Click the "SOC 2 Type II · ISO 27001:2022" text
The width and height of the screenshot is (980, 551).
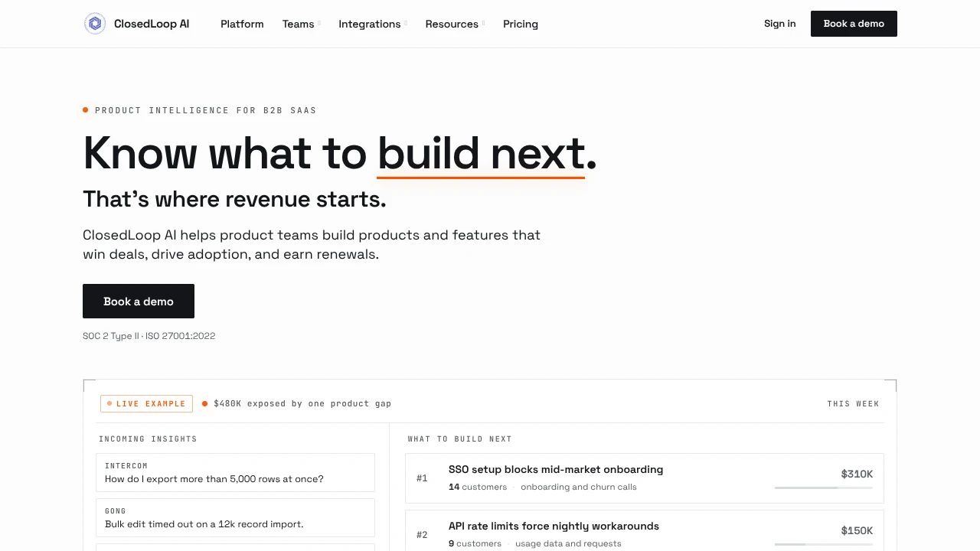pyautogui.click(x=149, y=336)
